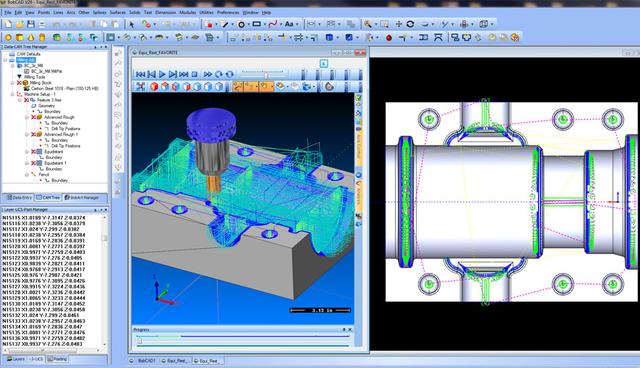Activate the selection arrow tool
This screenshot has height=368, width=640.
[x=131, y=24]
